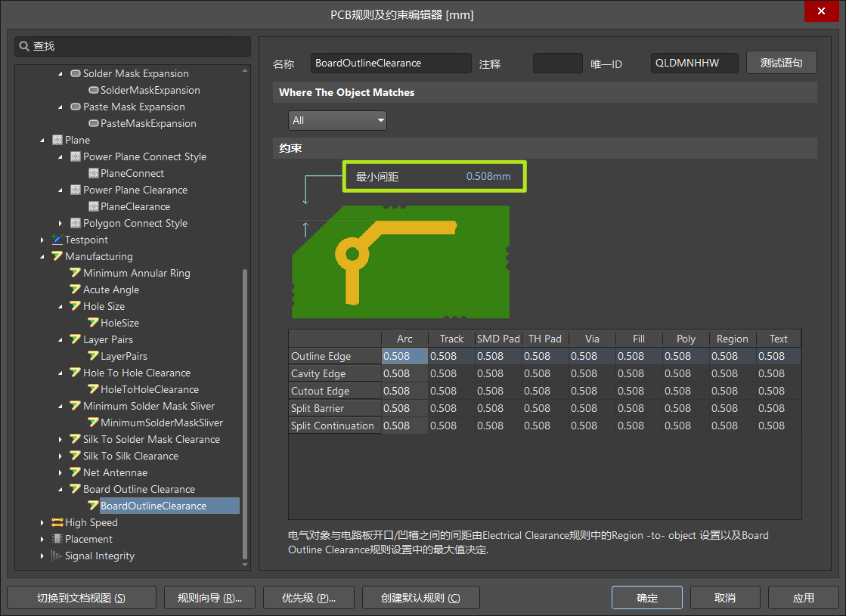Click the 创建默认规则 button
Image resolution: width=846 pixels, height=616 pixels.
[x=420, y=597]
